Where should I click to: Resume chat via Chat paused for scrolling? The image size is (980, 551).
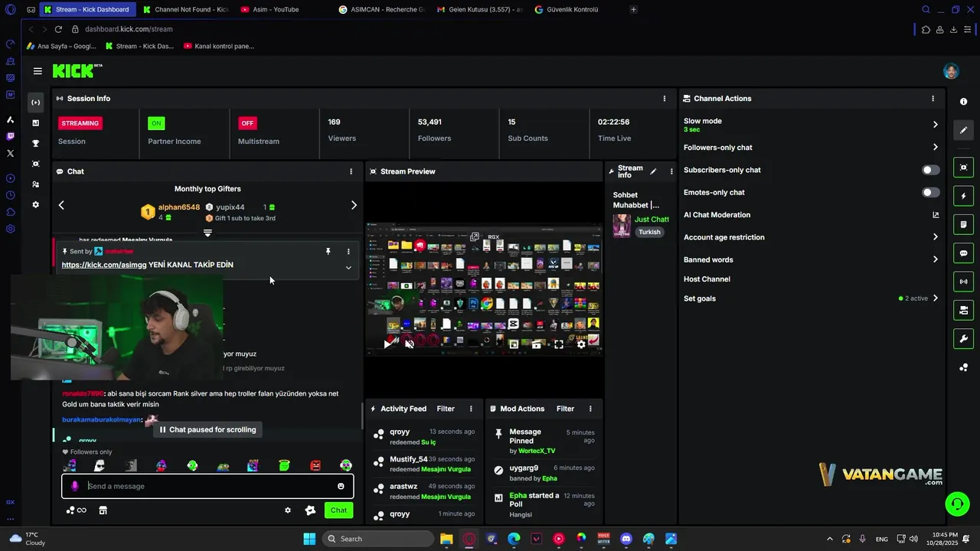(x=207, y=429)
